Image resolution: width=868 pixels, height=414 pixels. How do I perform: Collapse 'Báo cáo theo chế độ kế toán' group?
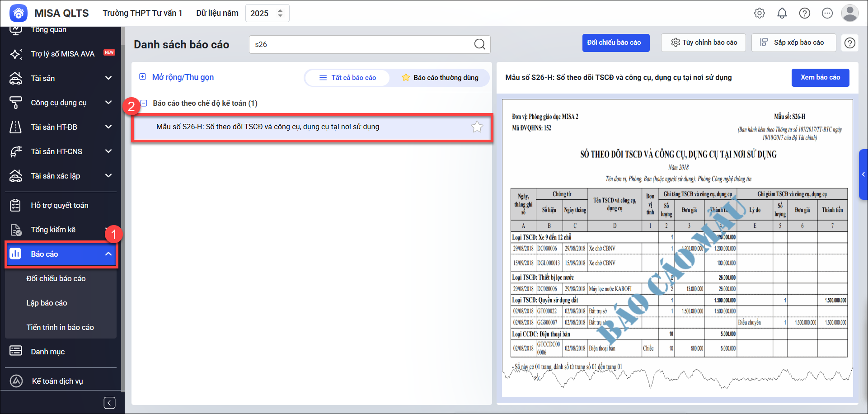144,103
